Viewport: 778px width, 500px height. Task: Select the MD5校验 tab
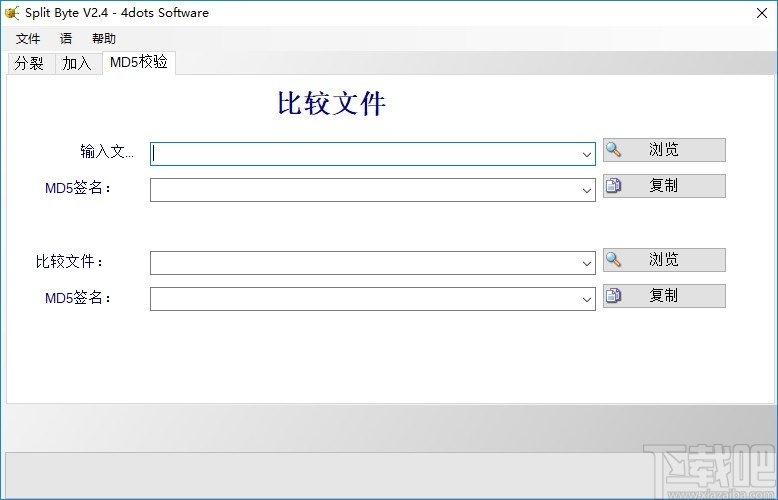click(139, 62)
